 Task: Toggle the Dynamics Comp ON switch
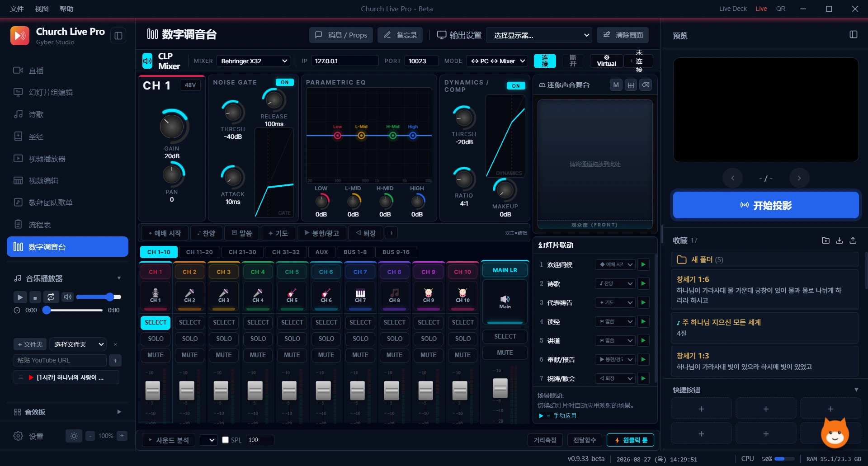coord(516,86)
